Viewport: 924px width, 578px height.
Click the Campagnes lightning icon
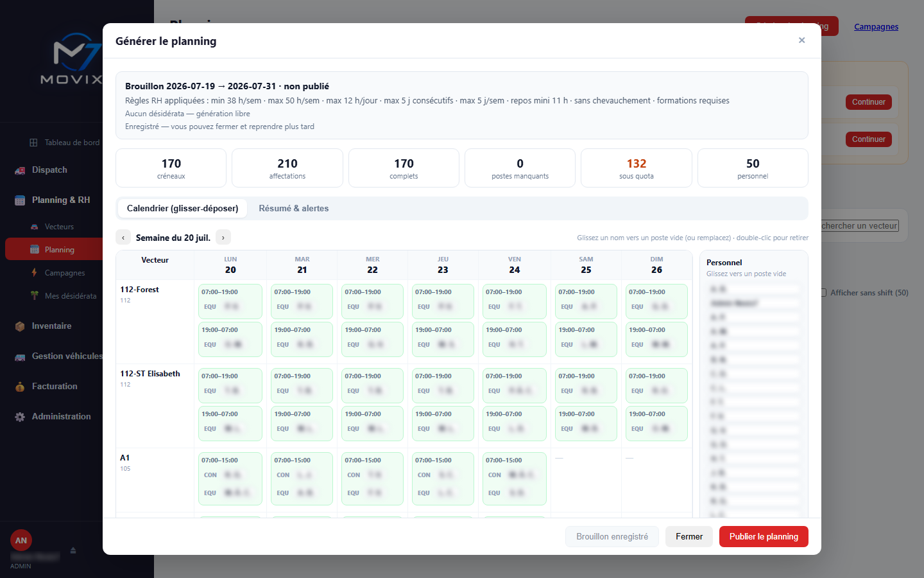pos(34,273)
